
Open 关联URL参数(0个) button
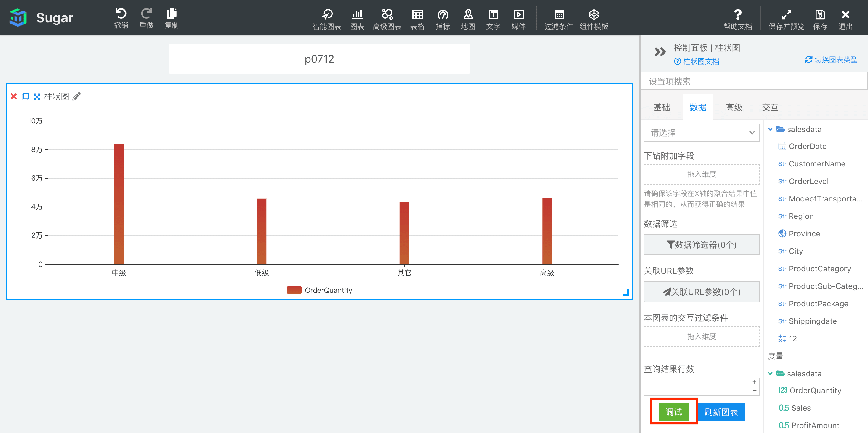pos(702,291)
